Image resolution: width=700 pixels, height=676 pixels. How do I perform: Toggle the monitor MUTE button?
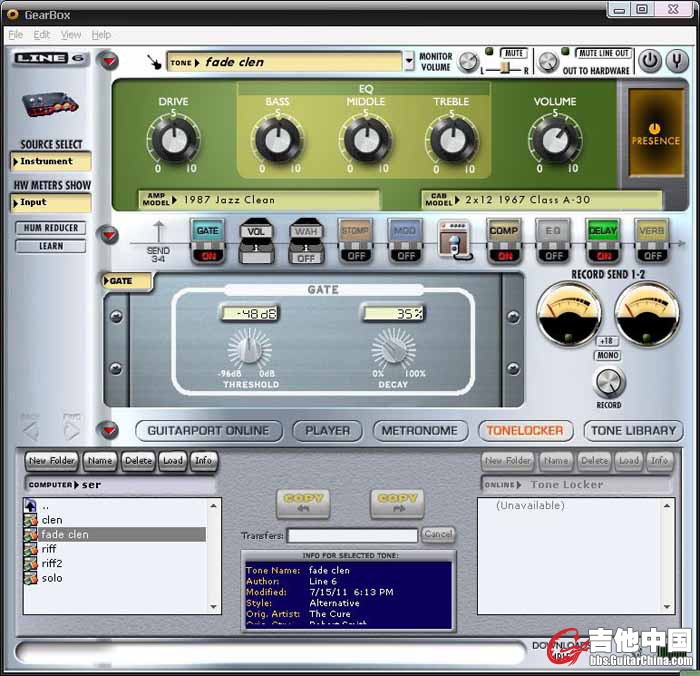[513, 53]
